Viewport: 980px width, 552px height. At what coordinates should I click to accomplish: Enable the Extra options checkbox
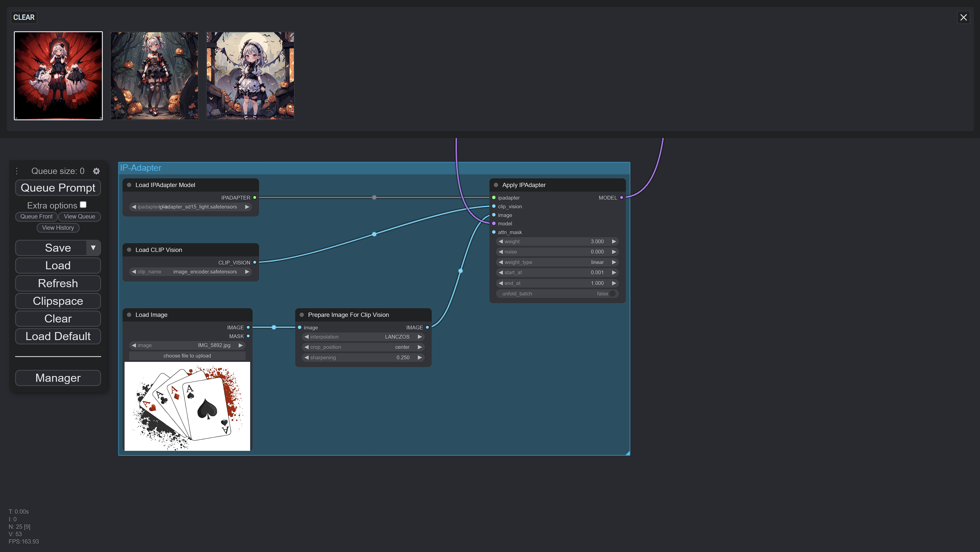click(x=83, y=205)
